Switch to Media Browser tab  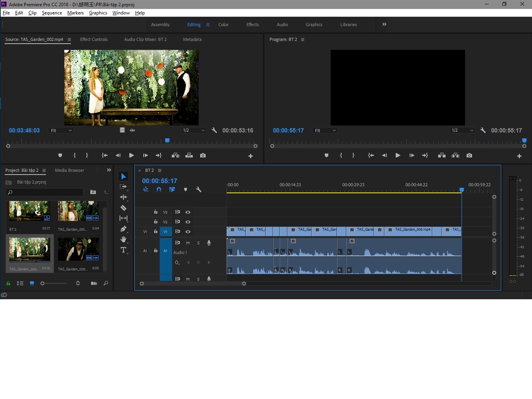(69, 170)
